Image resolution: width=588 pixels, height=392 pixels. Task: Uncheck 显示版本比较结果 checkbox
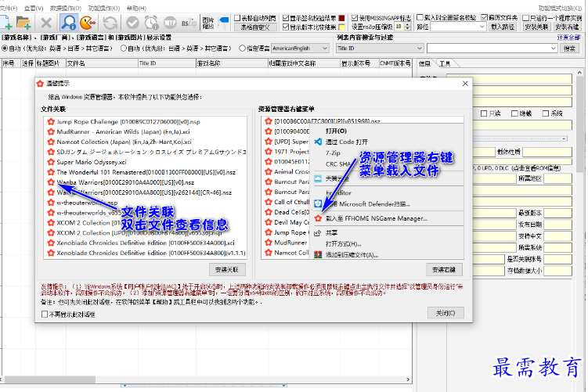286,27
